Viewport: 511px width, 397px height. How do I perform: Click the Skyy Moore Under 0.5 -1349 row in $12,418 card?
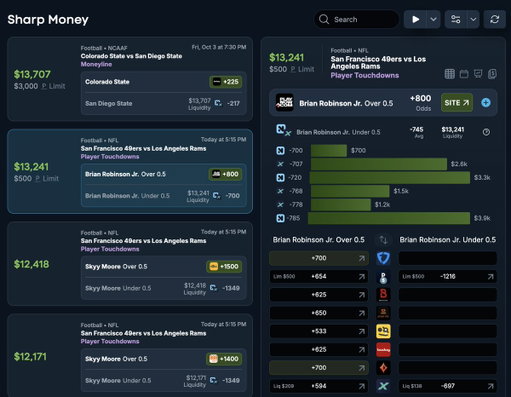pos(163,288)
